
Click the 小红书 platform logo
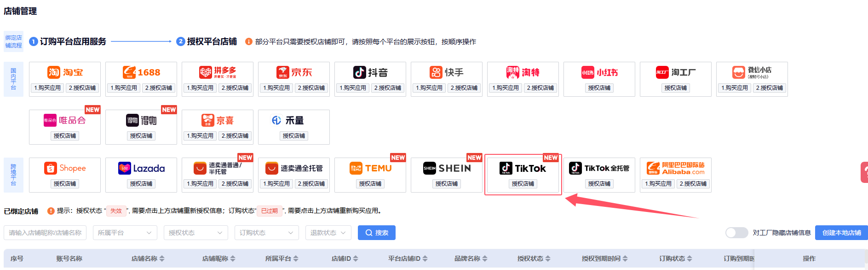(x=599, y=72)
